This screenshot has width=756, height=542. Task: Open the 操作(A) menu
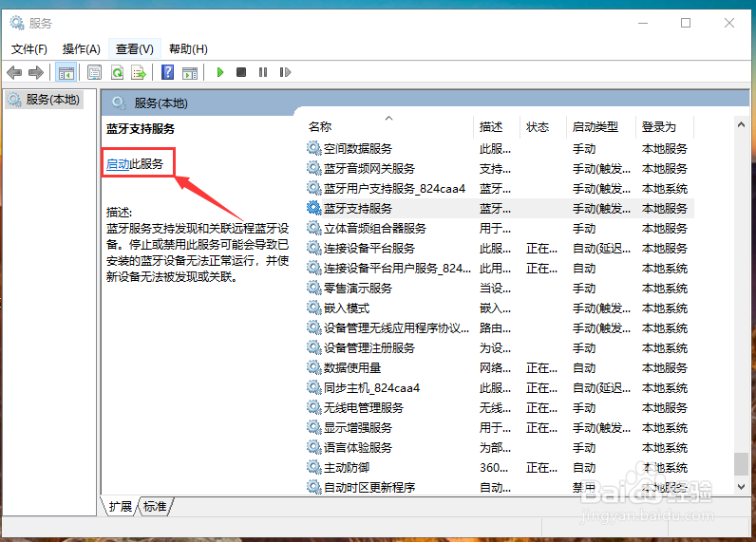click(81, 49)
